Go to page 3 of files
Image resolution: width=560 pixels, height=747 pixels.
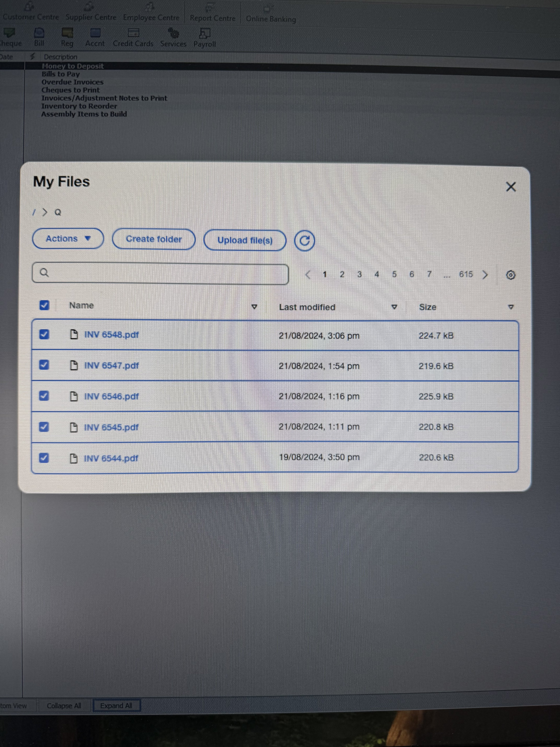click(359, 274)
